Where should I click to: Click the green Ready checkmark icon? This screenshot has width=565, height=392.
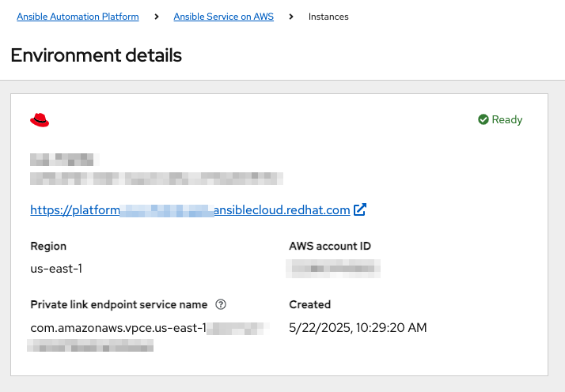[483, 119]
